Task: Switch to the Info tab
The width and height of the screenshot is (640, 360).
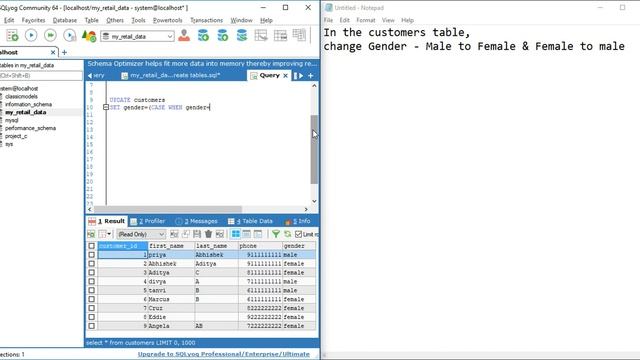Action: pos(298,221)
